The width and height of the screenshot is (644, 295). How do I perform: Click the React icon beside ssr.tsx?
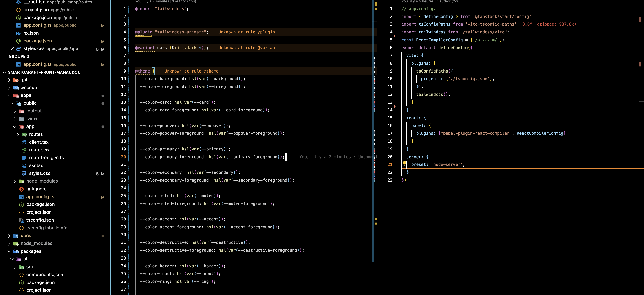point(24,165)
